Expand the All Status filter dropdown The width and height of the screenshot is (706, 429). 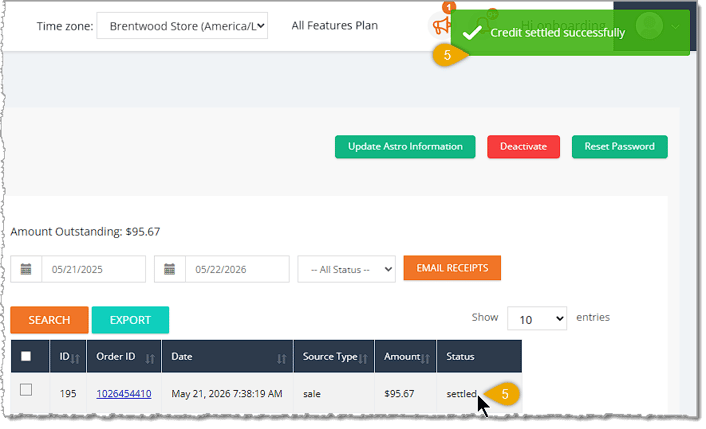[346, 269]
